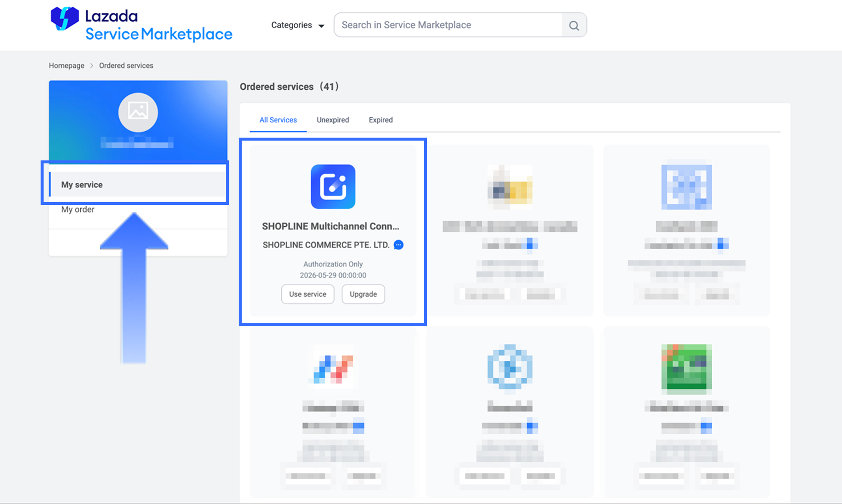
Task: Click the Lazada Service Marketplace logo
Action: click(141, 25)
